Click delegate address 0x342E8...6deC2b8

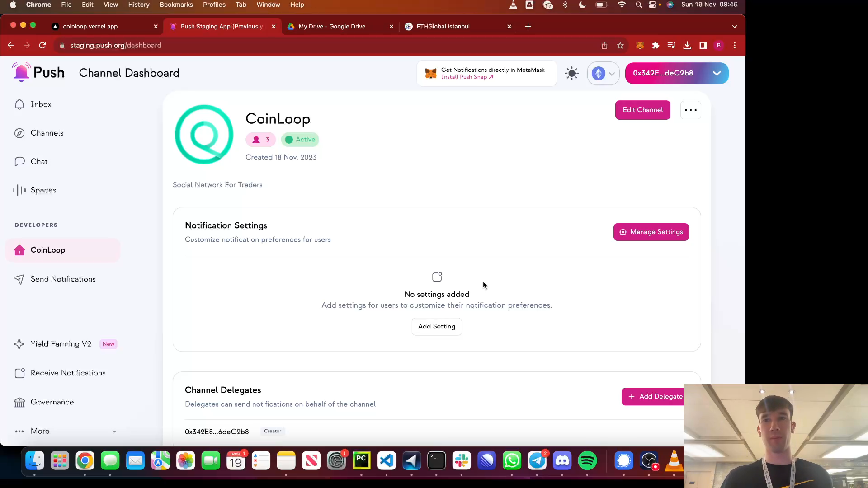click(x=217, y=432)
